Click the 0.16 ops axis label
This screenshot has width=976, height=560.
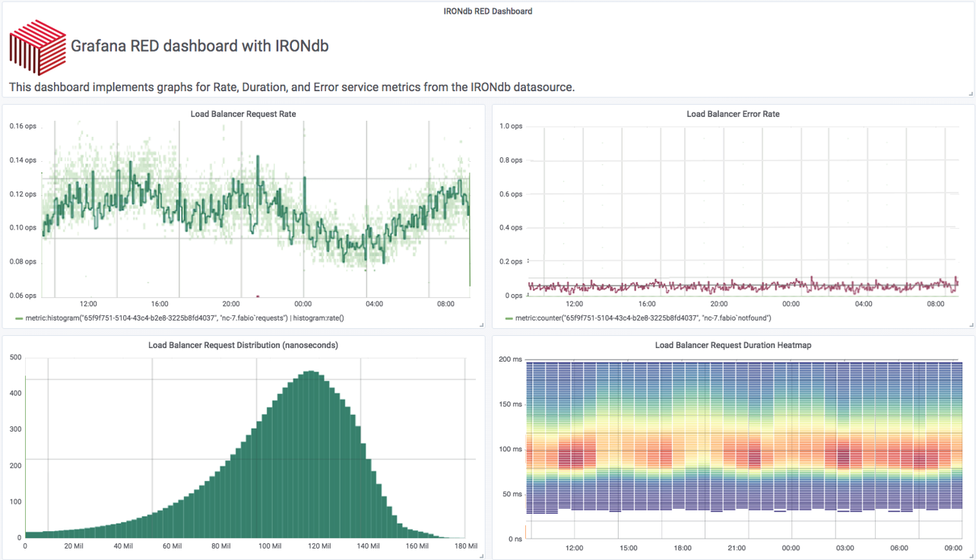[x=23, y=126]
